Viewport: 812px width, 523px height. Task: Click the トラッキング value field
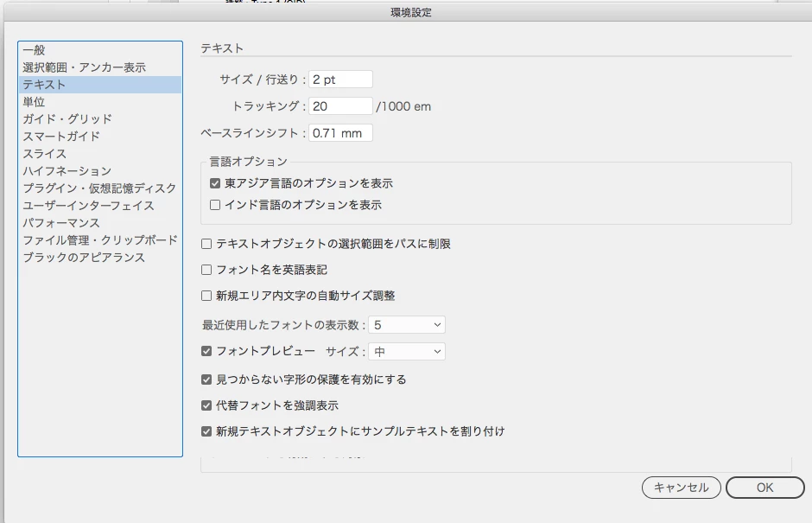[340, 106]
